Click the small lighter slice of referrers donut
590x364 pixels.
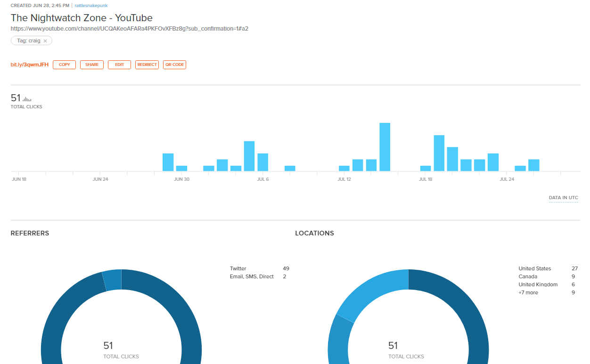pos(112,280)
